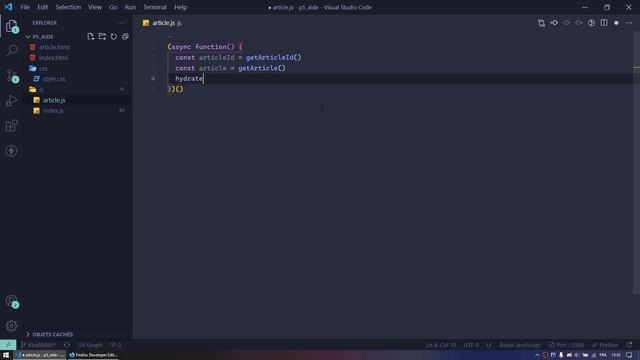Open the Source Control view
This screenshot has width=640, height=360.
[x=11, y=76]
